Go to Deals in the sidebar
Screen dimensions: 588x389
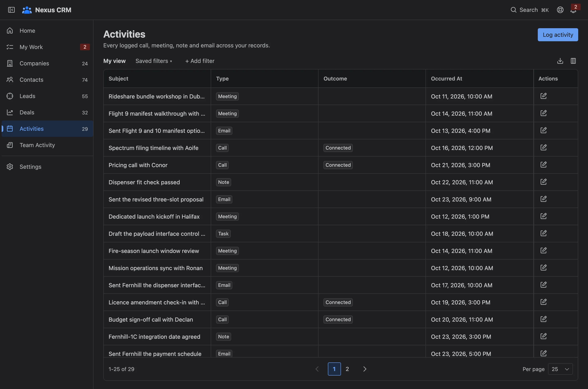[47, 112]
